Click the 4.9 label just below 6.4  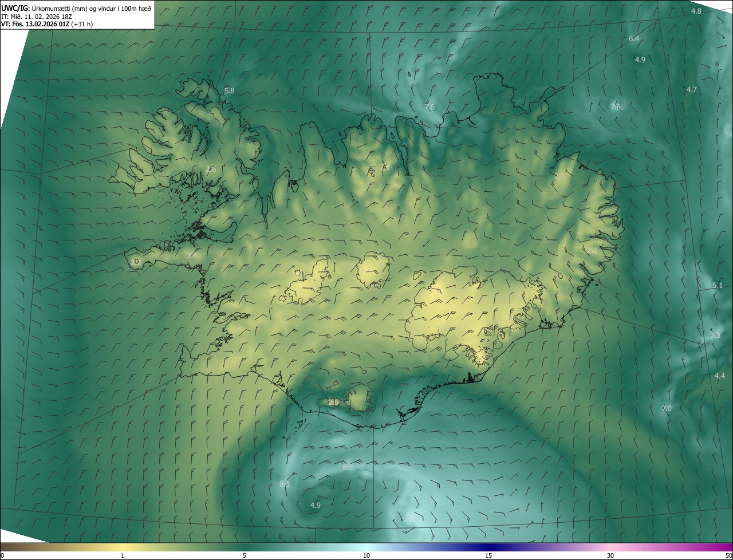click(x=640, y=60)
